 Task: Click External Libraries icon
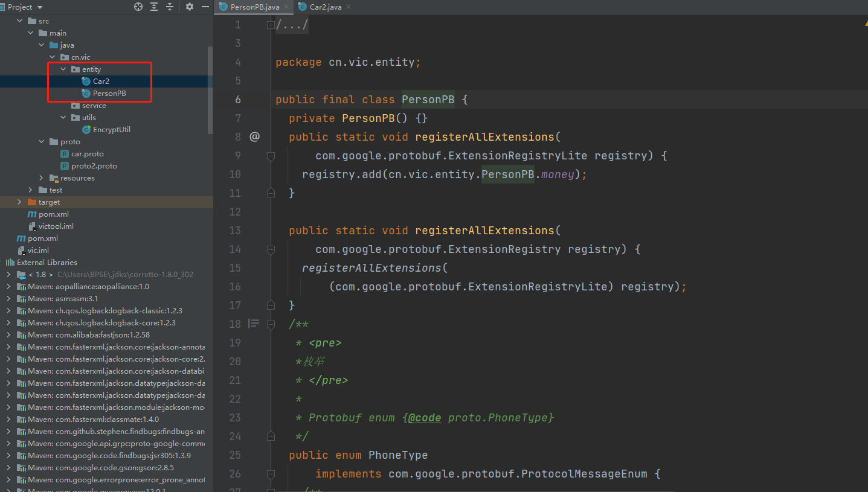10,263
